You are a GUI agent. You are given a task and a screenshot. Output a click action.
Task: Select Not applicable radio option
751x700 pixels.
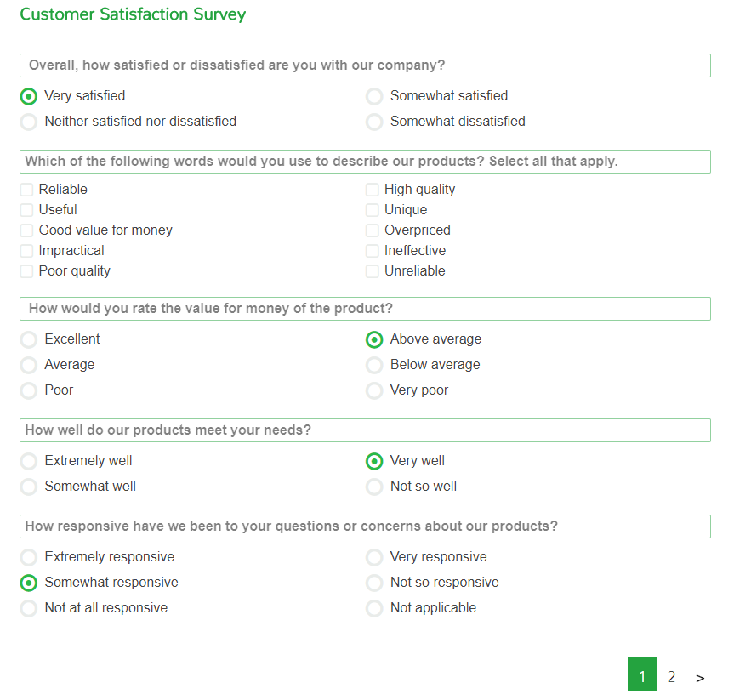pos(374,608)
